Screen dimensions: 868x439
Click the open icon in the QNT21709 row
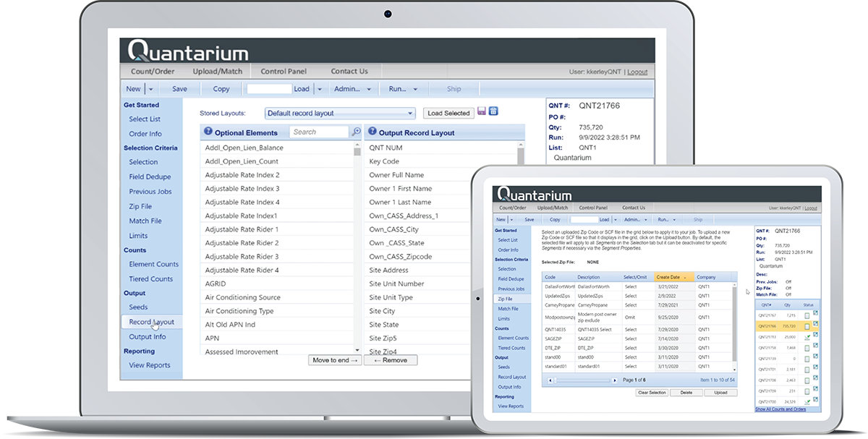pyautogui.click(x=816, y=388)
